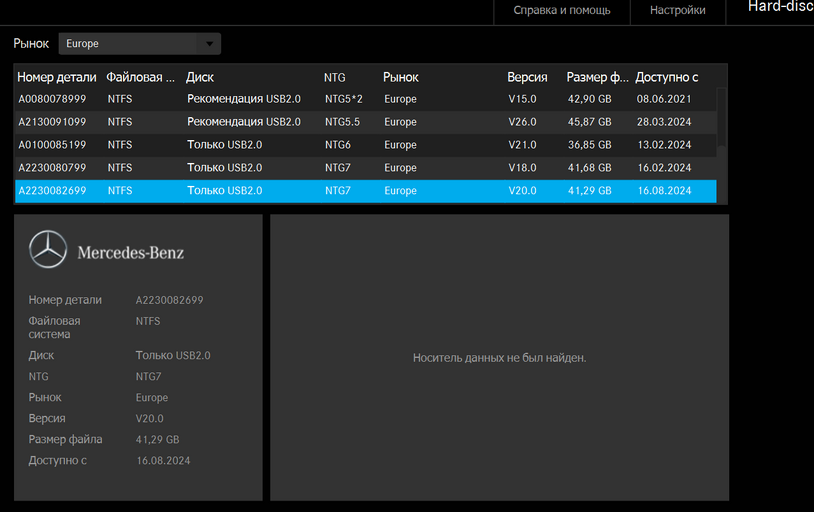Sort by Рынок column header in table

(401, 77)
